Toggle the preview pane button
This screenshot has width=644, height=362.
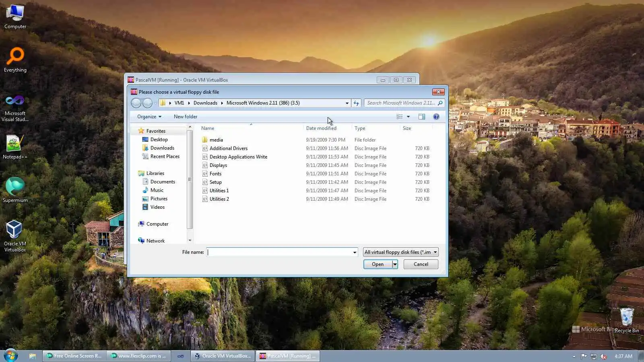[x=422, y=117]
